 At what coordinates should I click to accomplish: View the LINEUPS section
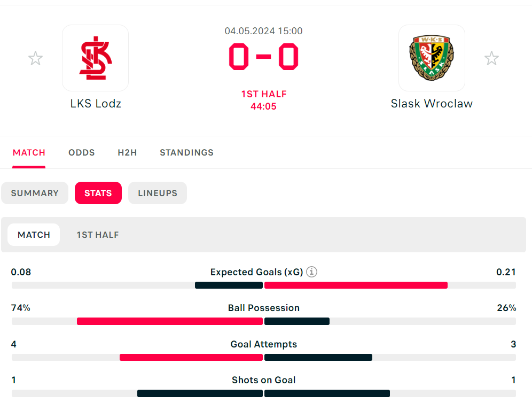(x=158, y=193)
